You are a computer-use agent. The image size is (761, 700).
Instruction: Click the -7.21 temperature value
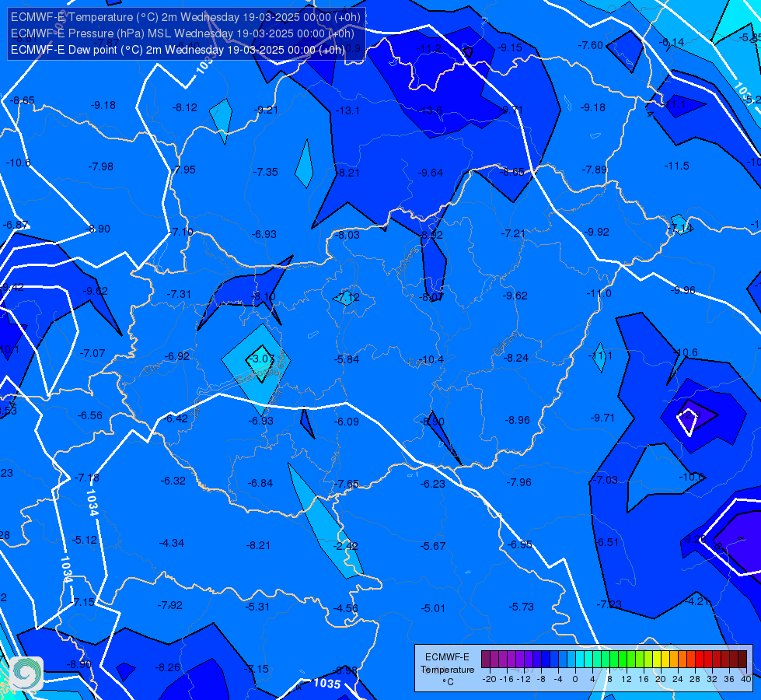click(513, 233)
